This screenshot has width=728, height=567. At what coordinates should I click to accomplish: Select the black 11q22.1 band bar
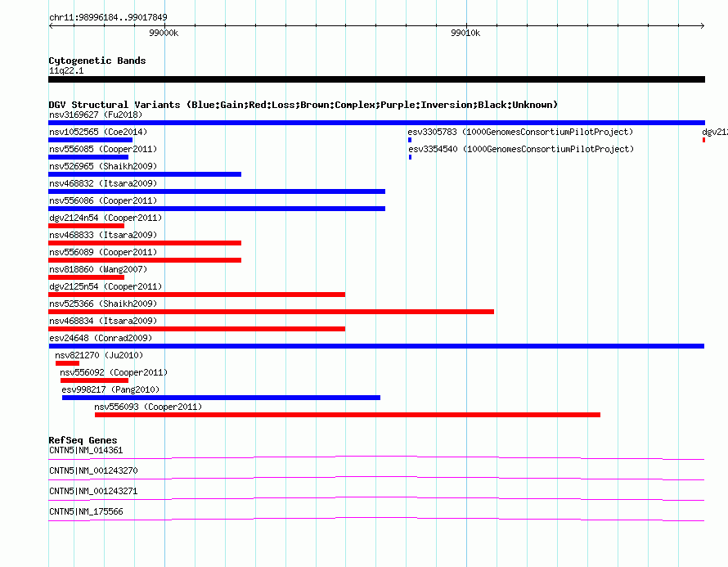376,79
